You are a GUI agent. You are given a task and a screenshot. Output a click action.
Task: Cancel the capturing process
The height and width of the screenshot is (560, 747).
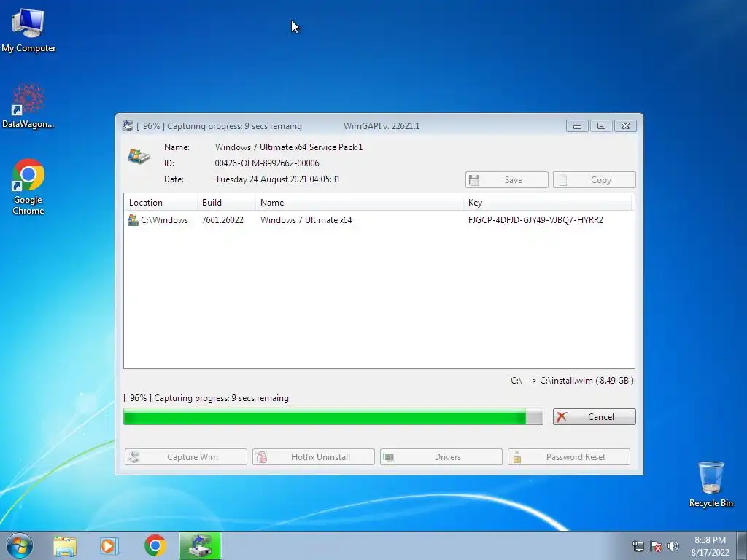coord(594,416)
